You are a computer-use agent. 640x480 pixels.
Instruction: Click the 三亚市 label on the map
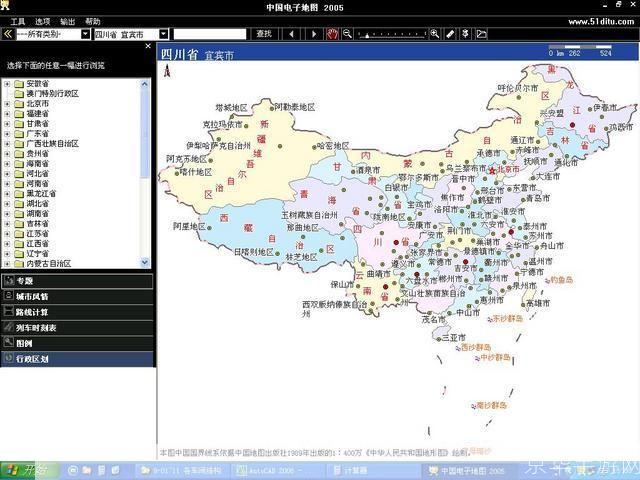[x=454, y=338]
